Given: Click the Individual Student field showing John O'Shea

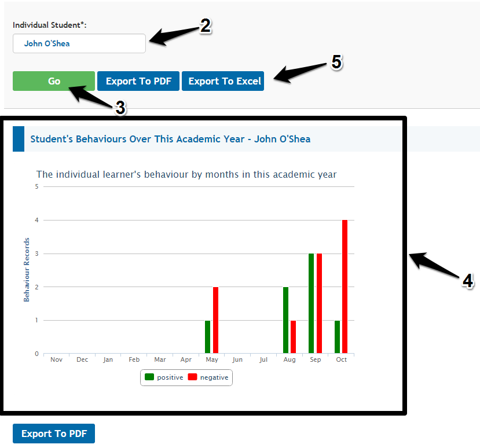Looking at the screenshot, I should pos(79,43).
